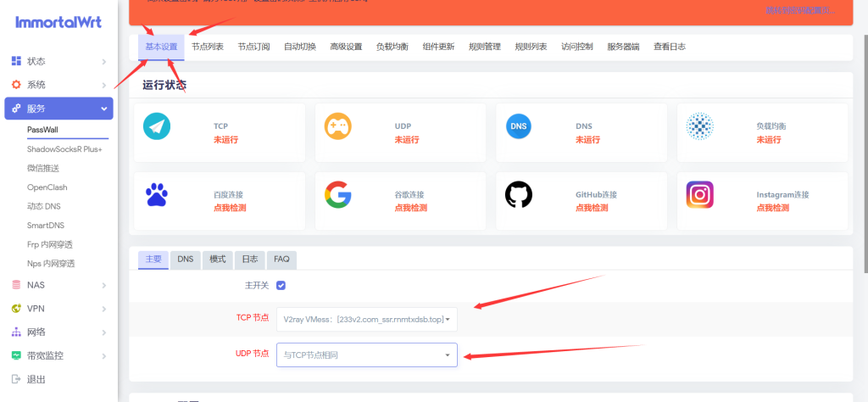Viewport: 868px width, 402px height.
Task: Open OpenClash in the sidebar
Action: 47,187
